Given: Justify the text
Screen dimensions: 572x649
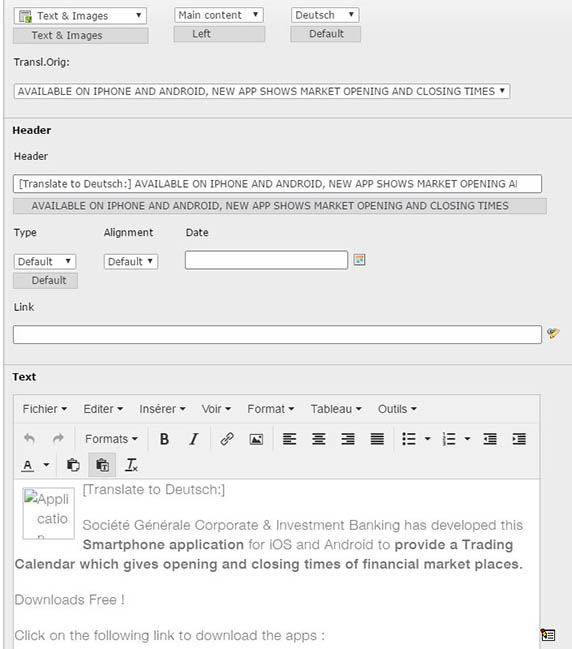Looking at the screenshot, I should pyautogui.click(x=377, y=439).
